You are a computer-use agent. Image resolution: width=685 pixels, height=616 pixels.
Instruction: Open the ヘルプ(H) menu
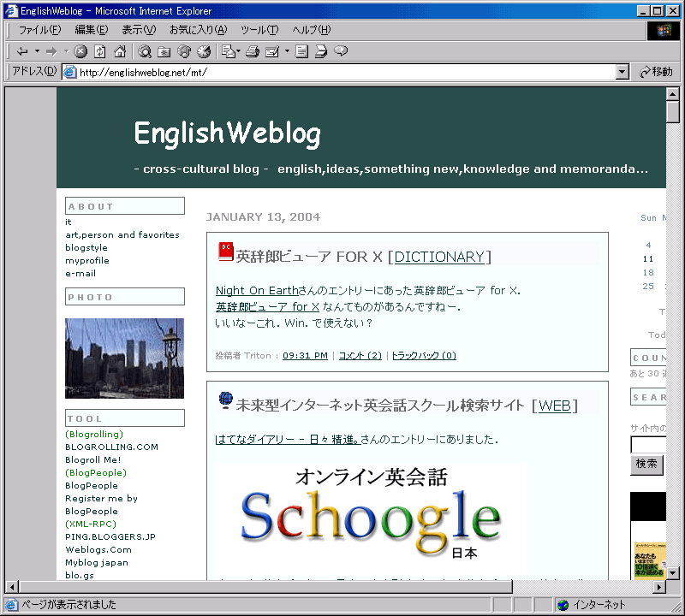coord(312,30)
